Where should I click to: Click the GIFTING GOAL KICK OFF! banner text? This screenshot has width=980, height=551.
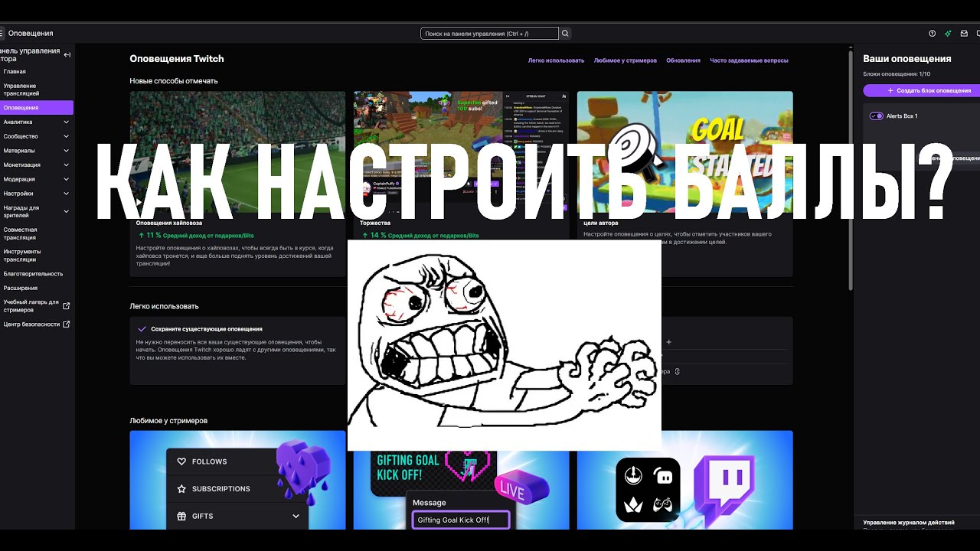[x=408, y=467]
